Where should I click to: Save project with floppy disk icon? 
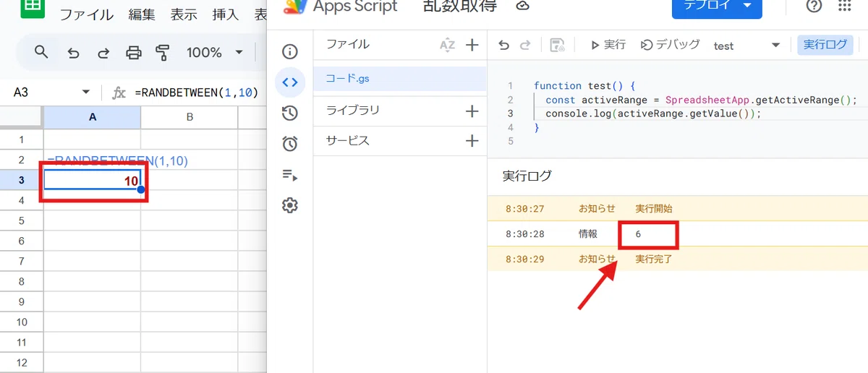click(x=557, y=45)
